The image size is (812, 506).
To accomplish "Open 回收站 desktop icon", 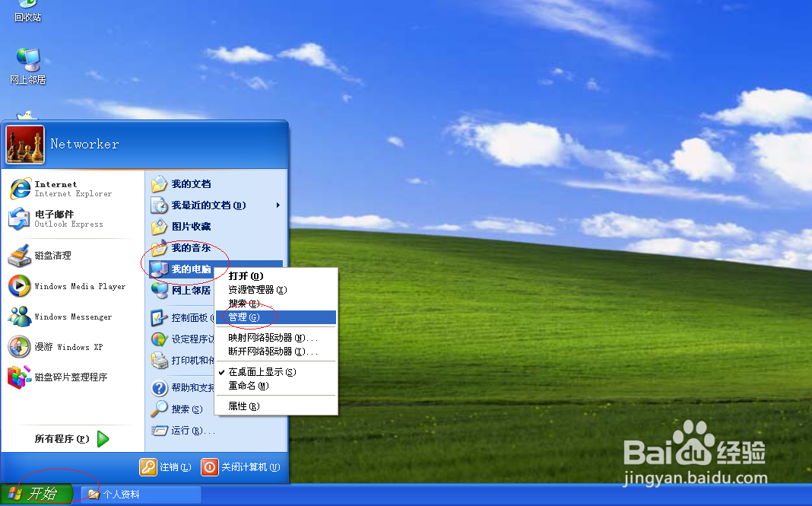I will point(27,11).
